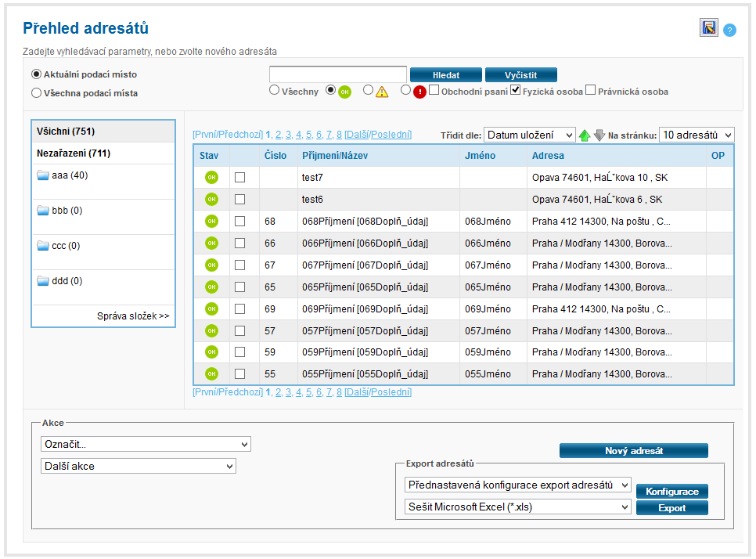Click the Hledat search button

445,75
